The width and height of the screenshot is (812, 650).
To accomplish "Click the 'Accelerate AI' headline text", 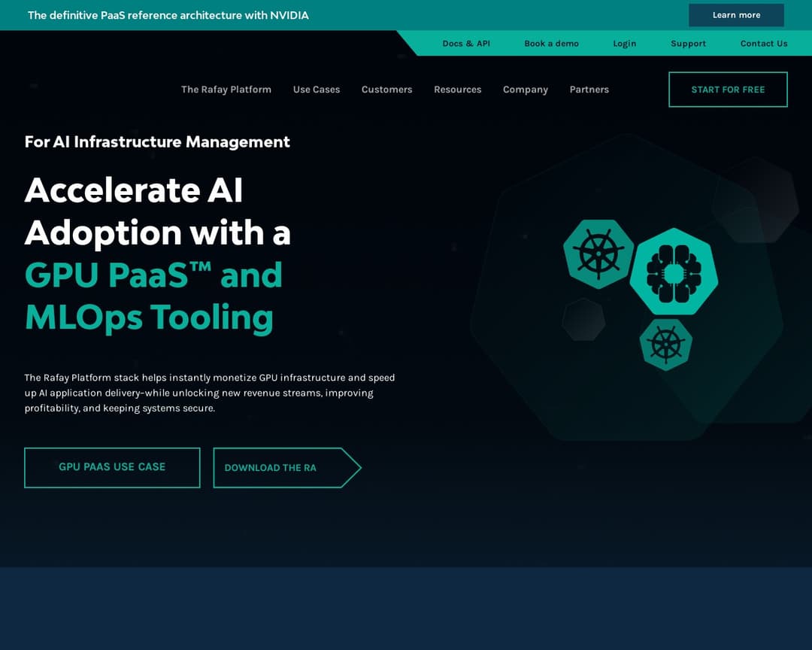I will click(x=134, y=190).
